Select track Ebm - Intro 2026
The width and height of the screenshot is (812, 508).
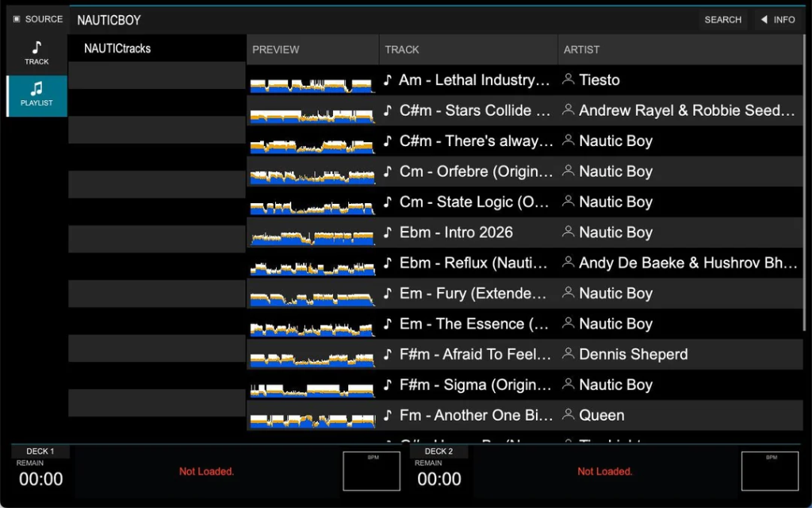pos(456,233)
